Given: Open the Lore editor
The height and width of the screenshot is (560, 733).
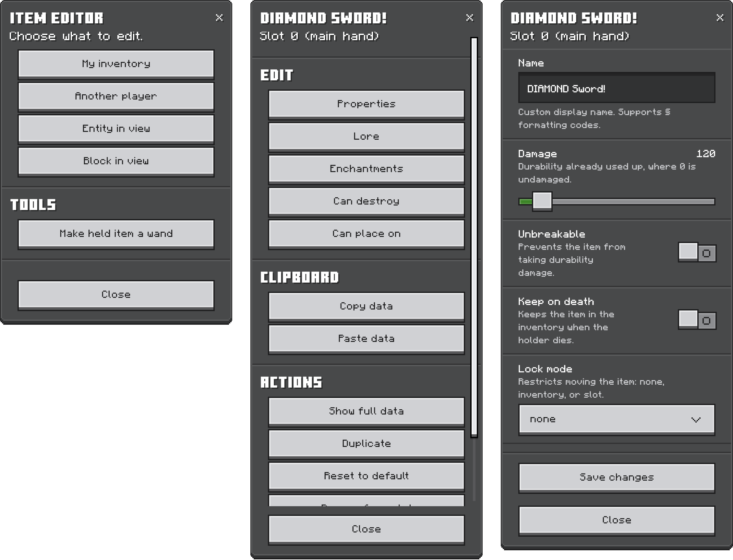Looking at the screenshot, I should (366, 137).
